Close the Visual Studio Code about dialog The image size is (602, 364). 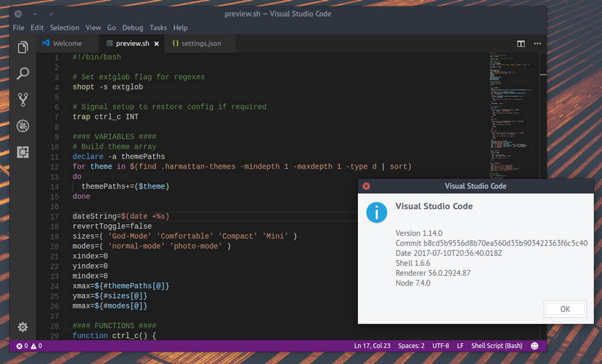[x=366, y=186]
